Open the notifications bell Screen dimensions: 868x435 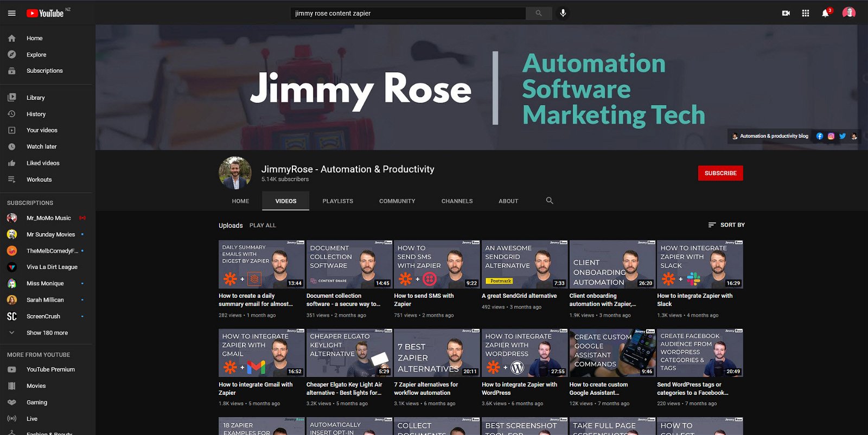825,13
